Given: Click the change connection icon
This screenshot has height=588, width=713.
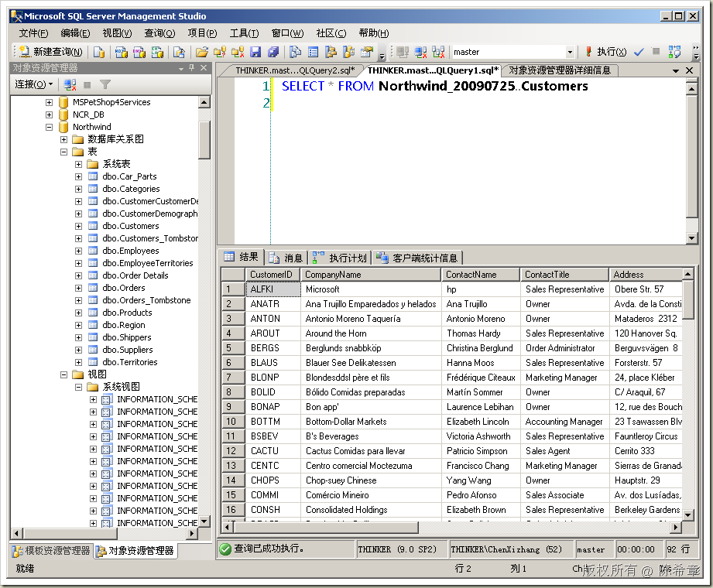Looking at the screenshot, I should click(438, 53).
